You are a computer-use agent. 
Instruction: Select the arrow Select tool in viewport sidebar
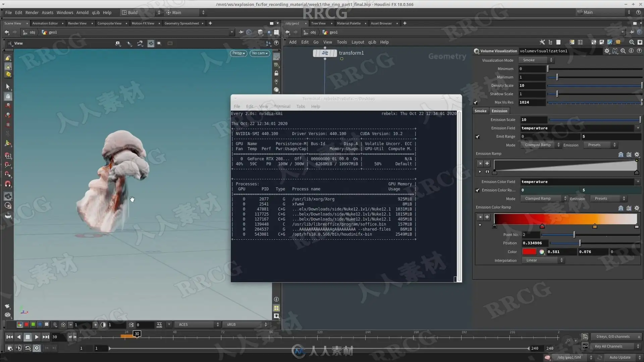[x=8, y=87]
